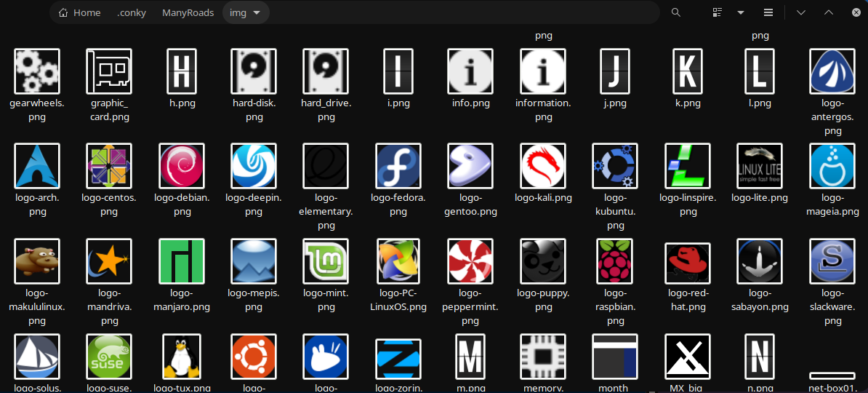The width and height of the screenshot is (868, 393).
Task: Choose the j.png letter icon
Action: [615, 71]
